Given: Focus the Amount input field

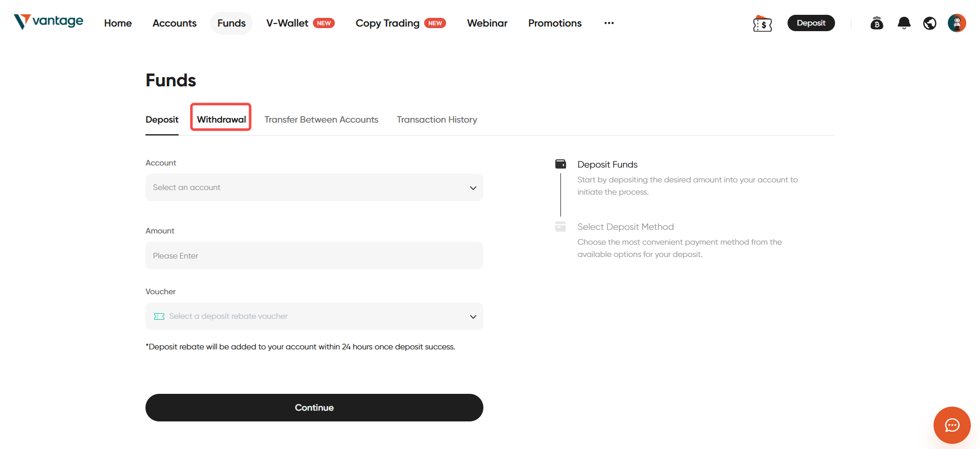Looking at the screenshot, I should click(314, 255).
